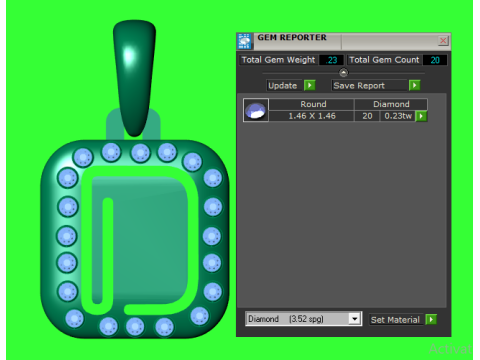Click the Total Gem Count value 20
Image resolution: width=480 pixels, height=360 pixels.
tap(435, 60)
